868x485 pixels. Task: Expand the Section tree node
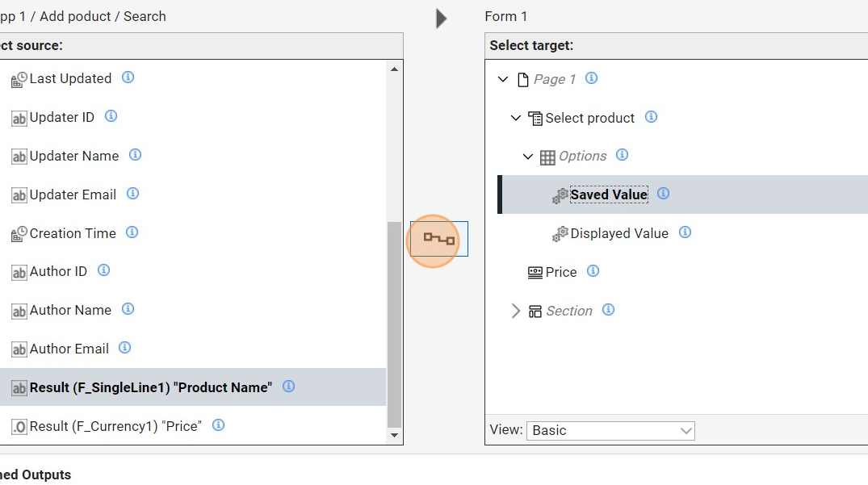[x=516, y=311]
